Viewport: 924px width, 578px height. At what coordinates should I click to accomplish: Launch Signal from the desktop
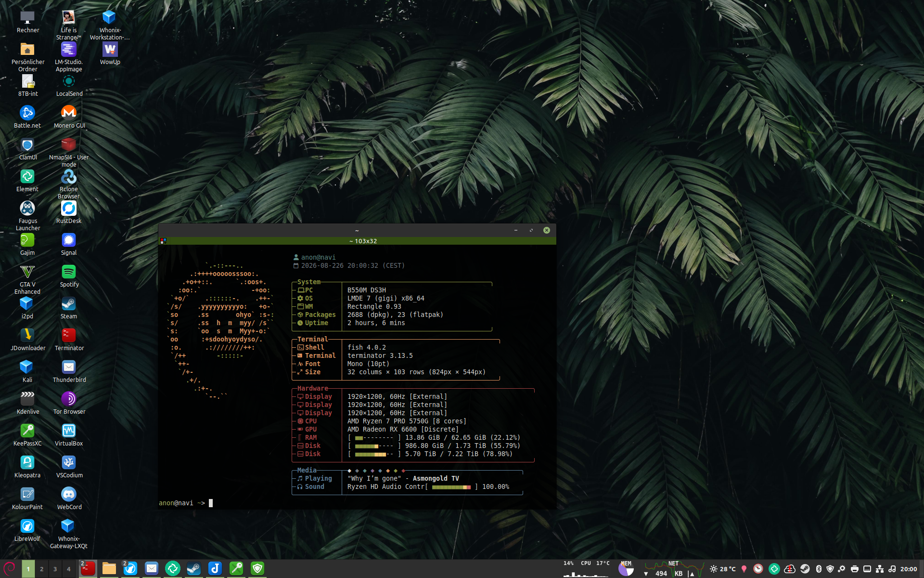(x=69, y=244)
